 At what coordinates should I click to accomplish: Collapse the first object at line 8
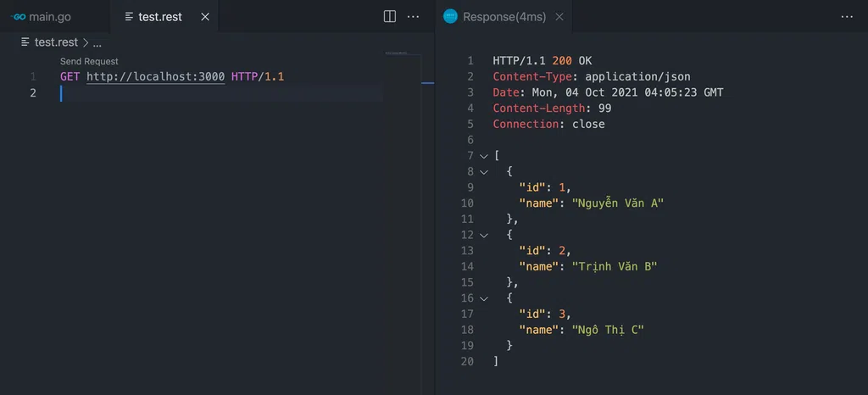point(484,172)
